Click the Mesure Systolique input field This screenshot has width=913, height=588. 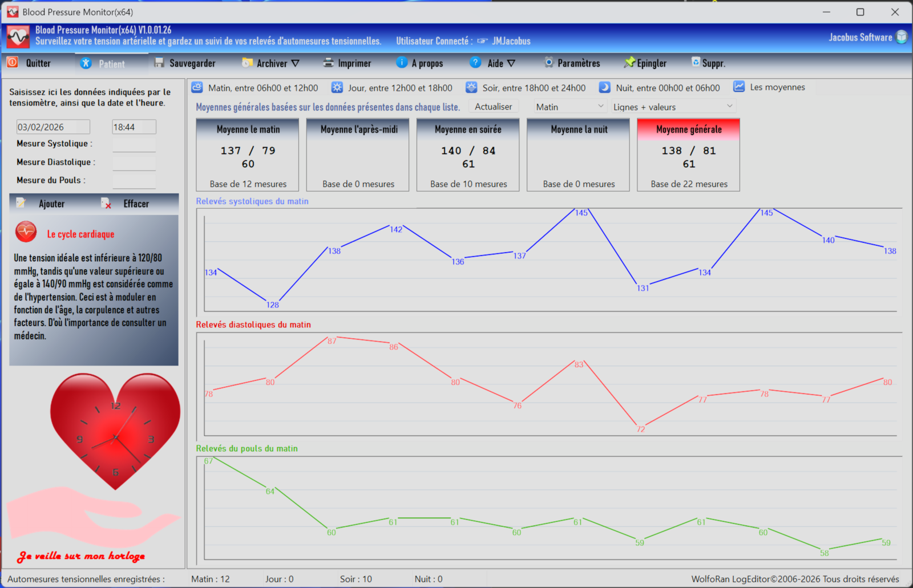point(134,144)
